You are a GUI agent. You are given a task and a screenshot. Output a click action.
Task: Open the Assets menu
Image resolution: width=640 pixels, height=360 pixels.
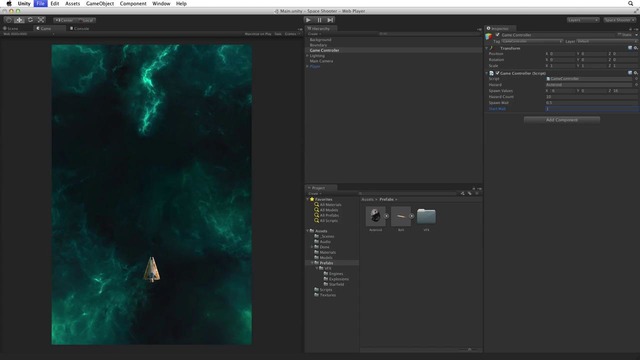[x=73, y=3]
